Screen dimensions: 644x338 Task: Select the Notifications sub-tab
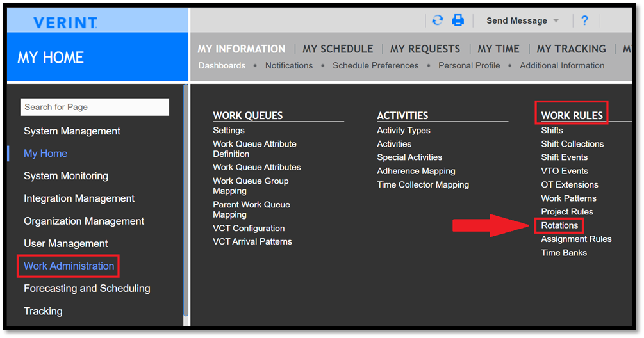coord(289,66)
